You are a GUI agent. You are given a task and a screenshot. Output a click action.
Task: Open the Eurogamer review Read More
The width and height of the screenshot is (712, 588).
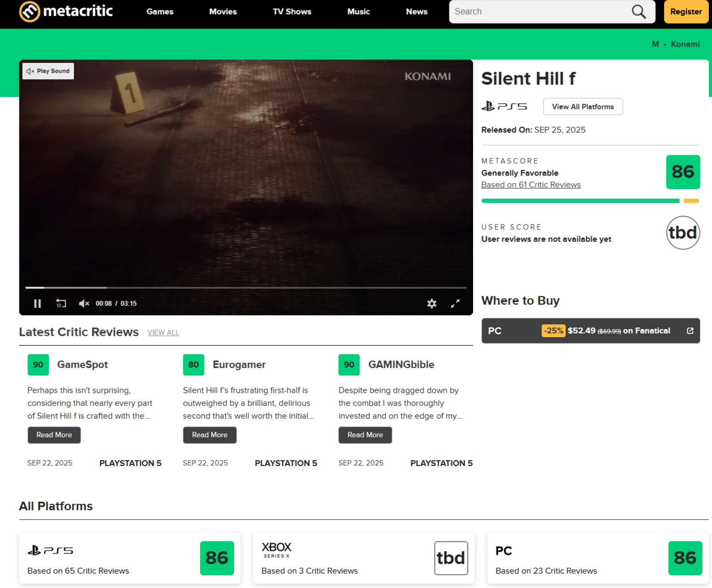click(210, 435)
